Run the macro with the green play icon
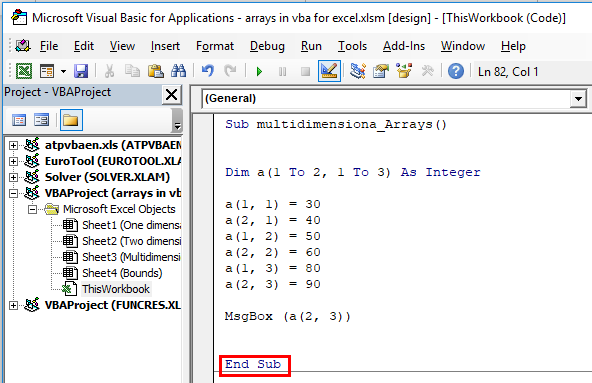 [259, 71]
